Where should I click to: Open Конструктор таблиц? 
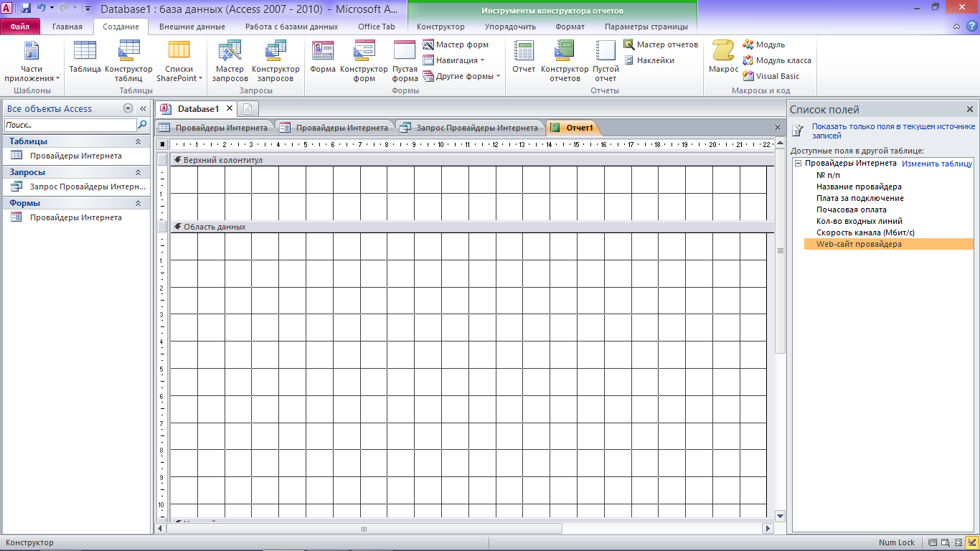[x=129, y=62]
